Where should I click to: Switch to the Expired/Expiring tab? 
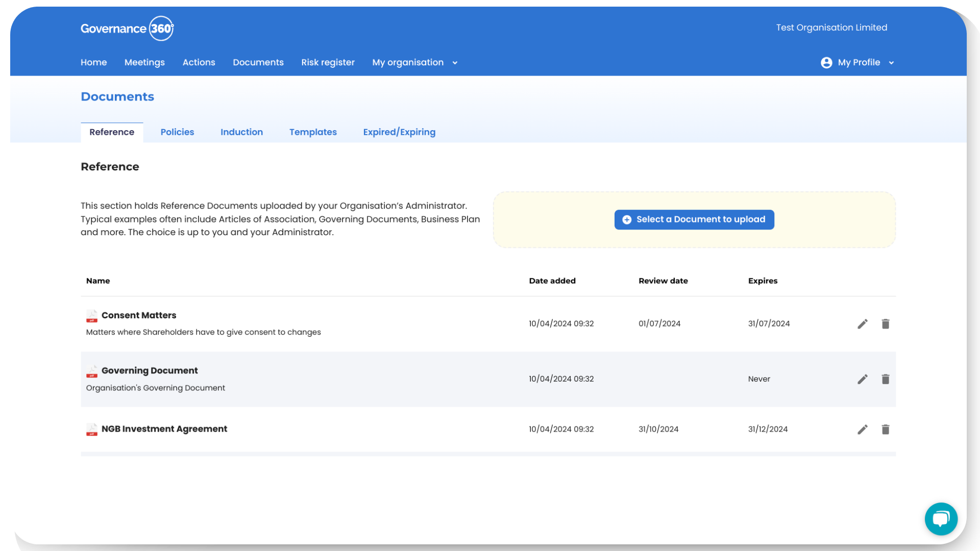[x=399, y=132]
